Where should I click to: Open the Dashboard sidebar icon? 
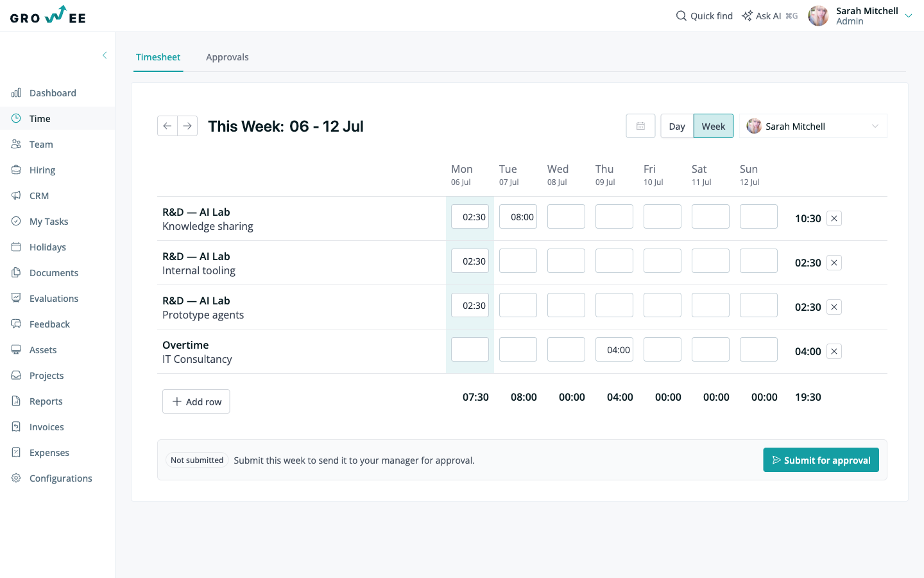point(16,93)
